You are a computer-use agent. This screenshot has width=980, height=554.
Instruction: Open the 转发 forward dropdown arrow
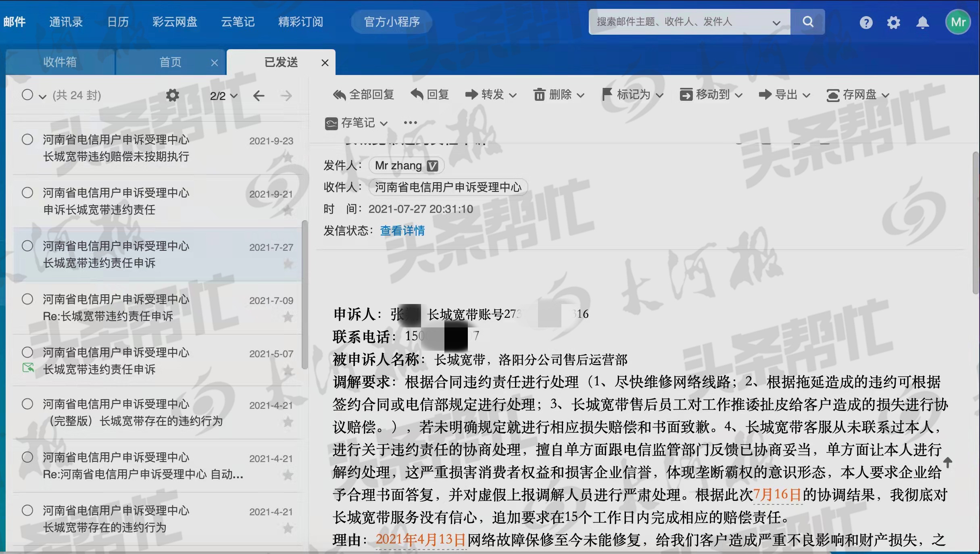click(513, 96)
